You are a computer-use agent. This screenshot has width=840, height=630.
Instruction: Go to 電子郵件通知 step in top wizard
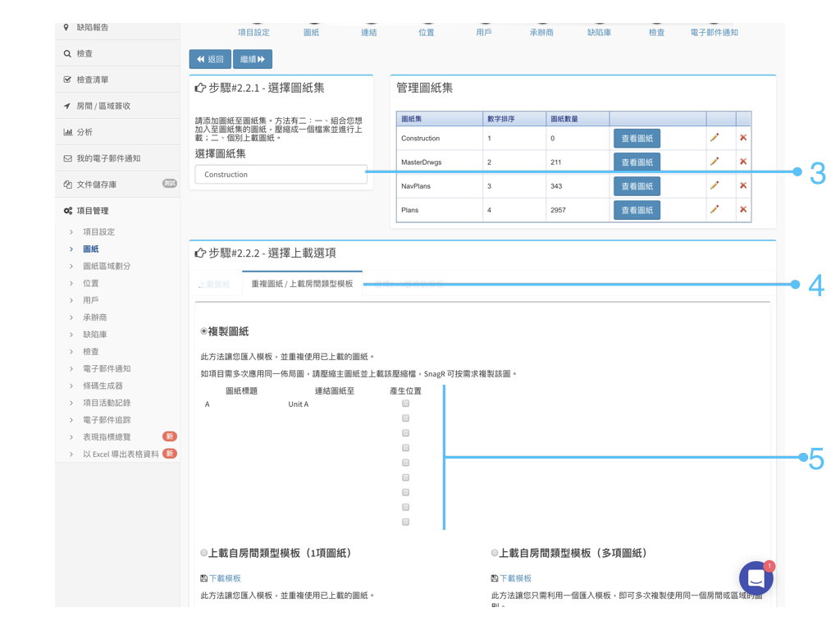click(x=714, y=33)
